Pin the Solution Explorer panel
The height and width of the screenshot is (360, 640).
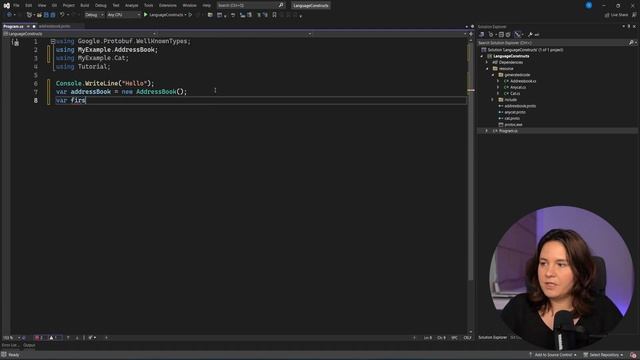click(629, 27)
